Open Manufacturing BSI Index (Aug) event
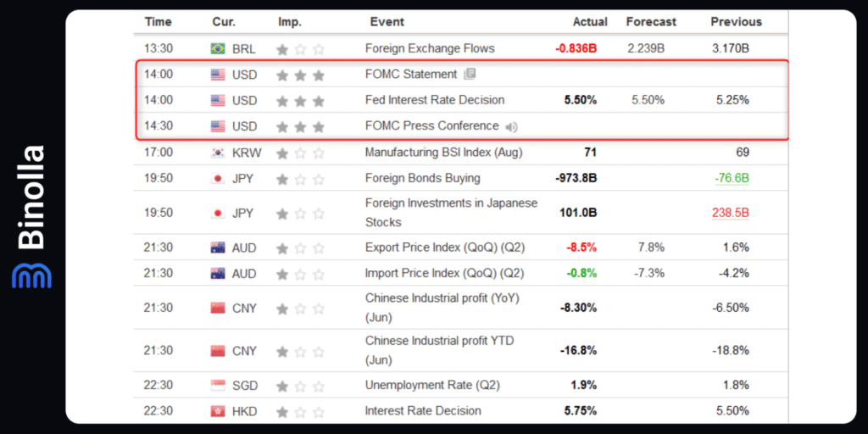The height and width of the screenshot is (434, 868). pos(443,153)
